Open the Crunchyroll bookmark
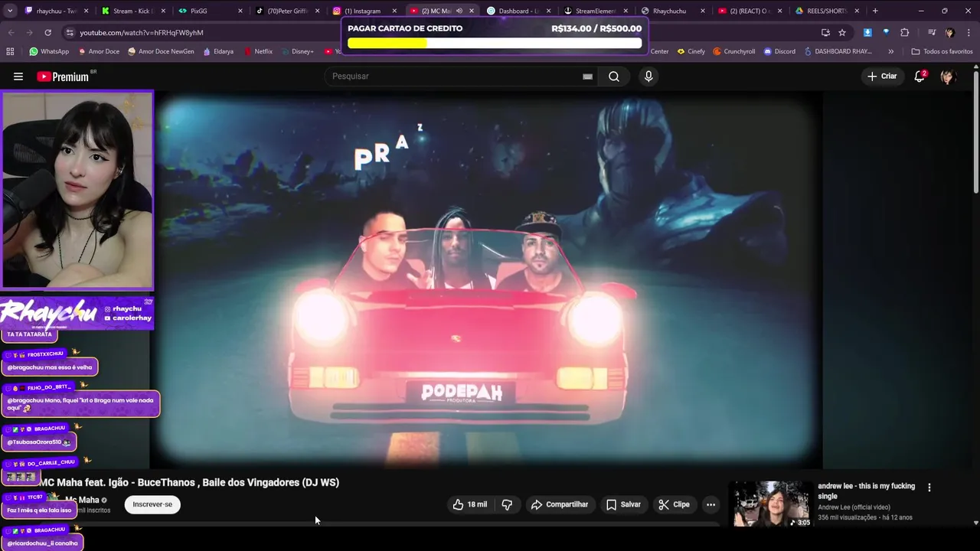This screenshot has height=551, width=980. [x=733, y=51]
